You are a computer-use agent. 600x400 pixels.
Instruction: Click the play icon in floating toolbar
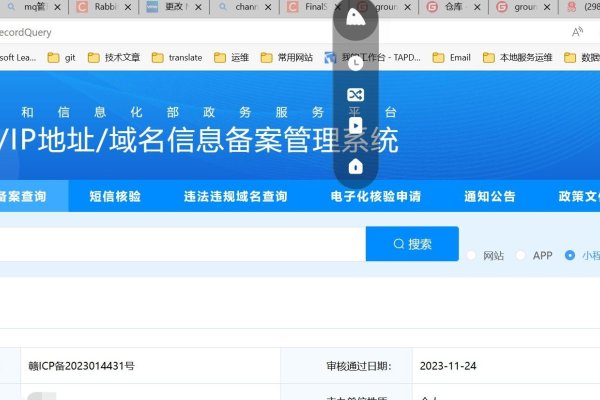355,125
